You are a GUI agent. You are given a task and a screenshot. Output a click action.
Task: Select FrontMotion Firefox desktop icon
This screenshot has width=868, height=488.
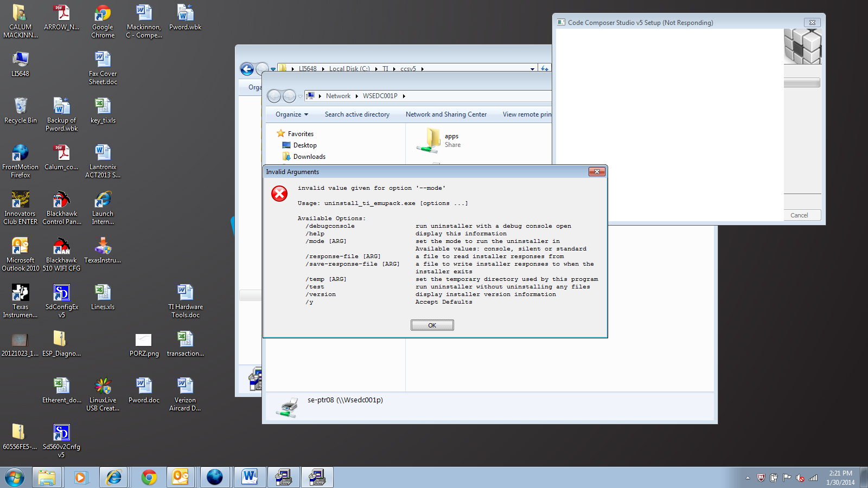(x=20, y=161)
